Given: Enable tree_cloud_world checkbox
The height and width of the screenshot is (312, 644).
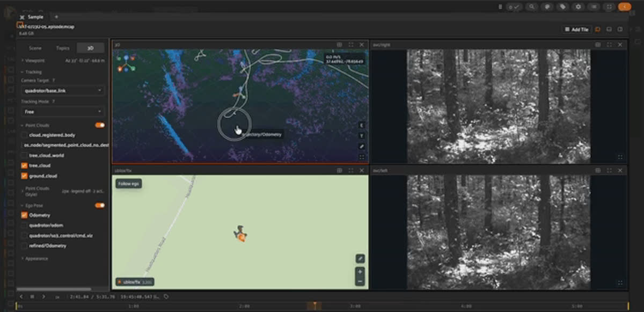Looking at the screenshot, I should [x=24, y=155].
